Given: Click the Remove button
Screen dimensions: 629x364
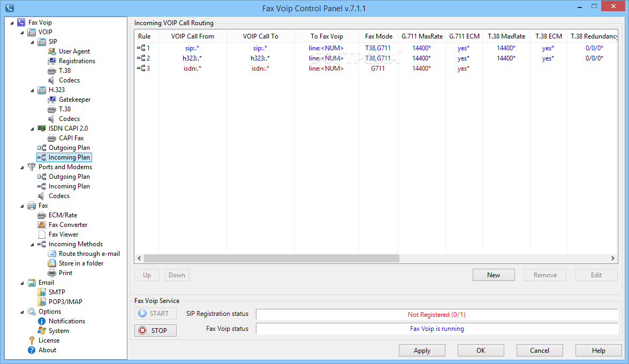Looking at the screenshot, I should 545,275.
